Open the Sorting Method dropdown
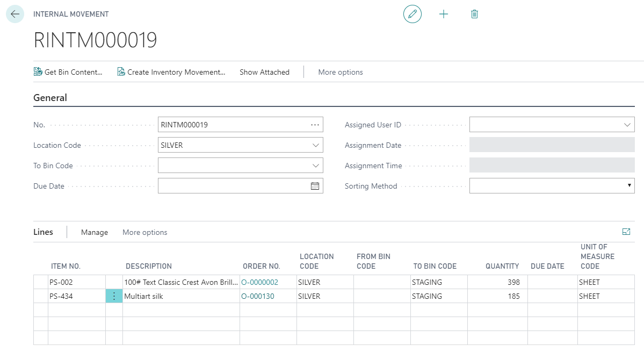The width and height of the screenshot is (644, 359). click(628, 186)
